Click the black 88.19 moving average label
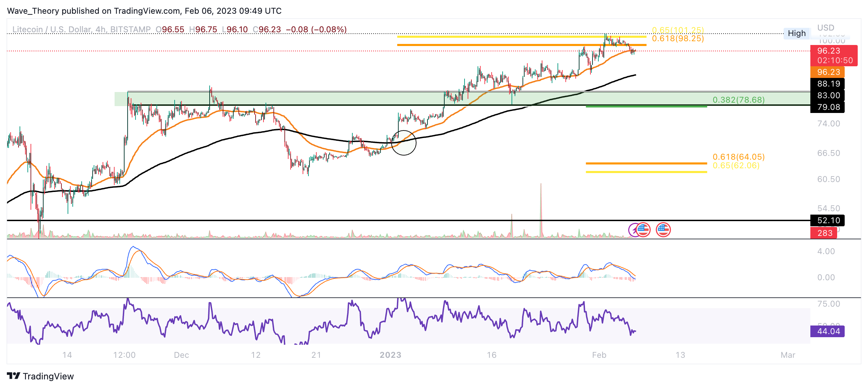This screenshot has width=868, height=388. [x=827, y=84]
